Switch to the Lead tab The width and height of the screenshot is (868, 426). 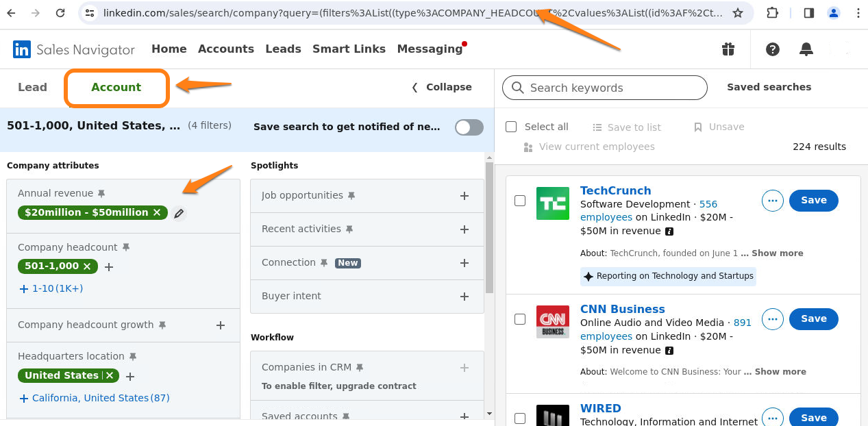32,87
